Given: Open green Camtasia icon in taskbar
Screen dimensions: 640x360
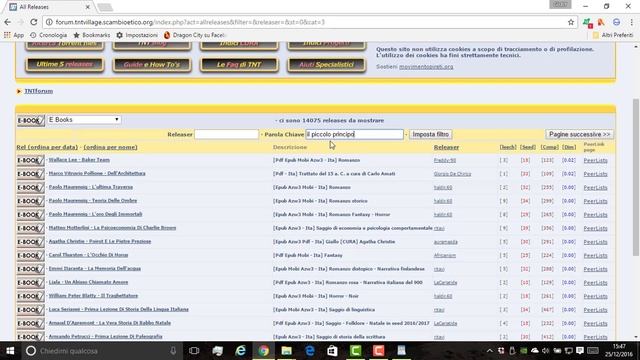Looking at the screenshot, I should [356, 351].
